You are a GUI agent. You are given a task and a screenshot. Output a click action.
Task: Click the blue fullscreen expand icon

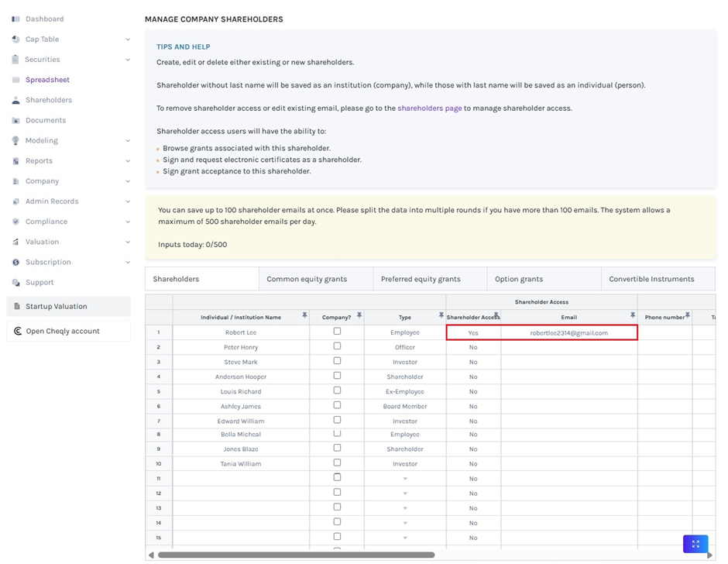coord(695,544)
